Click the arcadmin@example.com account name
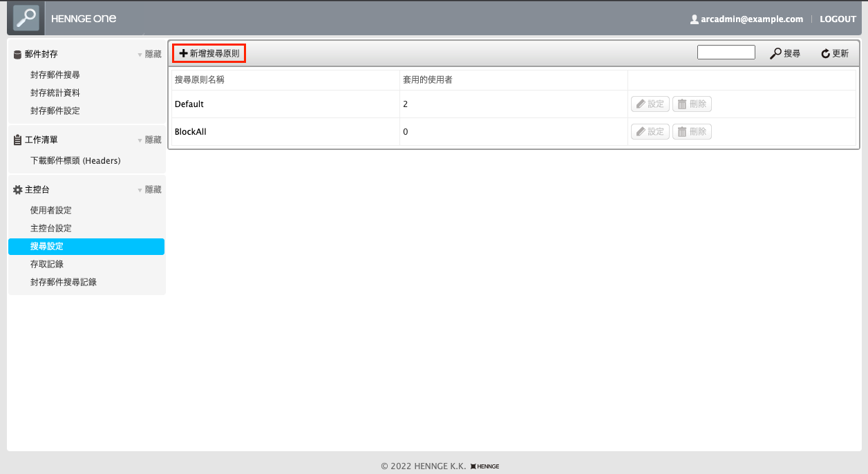The height and width of the screenshot is (474, 868). 752,19
